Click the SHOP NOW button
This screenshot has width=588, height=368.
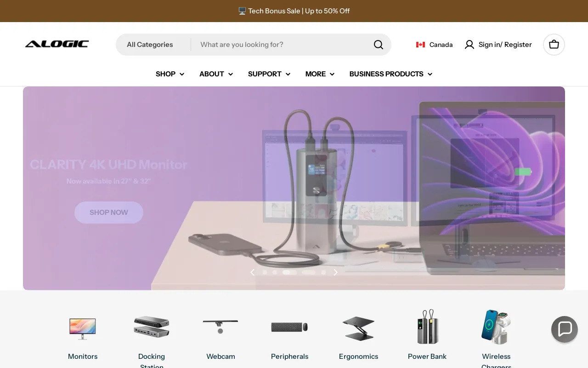coord(108,212)
